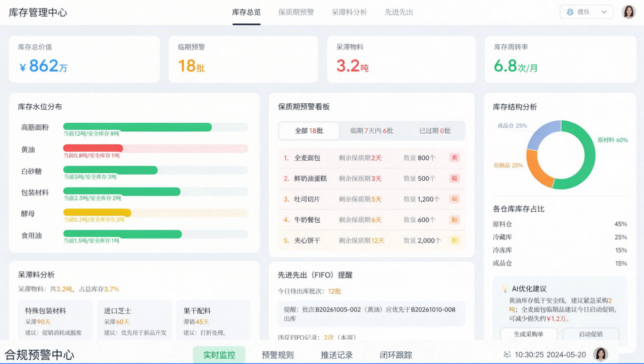
Task: Open the 保质期预警 tab
Action: pyautogui.click(x=296, y=12)
